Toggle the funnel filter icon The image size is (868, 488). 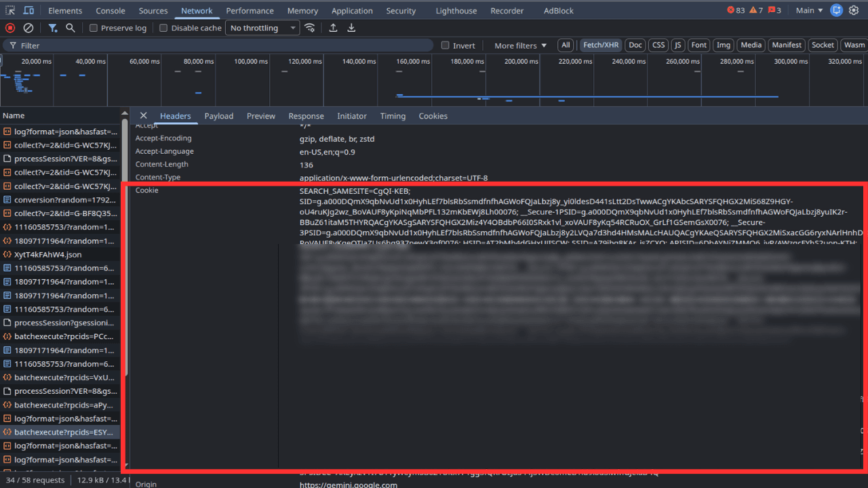pos(53,28)
